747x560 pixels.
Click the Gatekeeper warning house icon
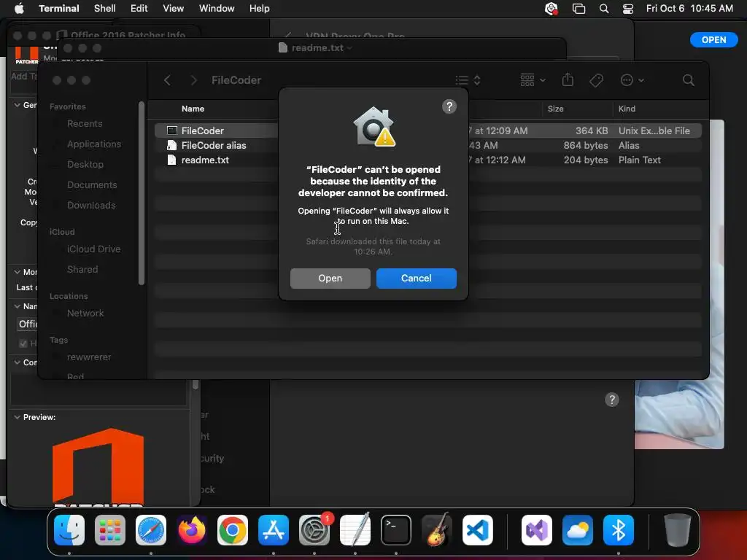(374, 127)
